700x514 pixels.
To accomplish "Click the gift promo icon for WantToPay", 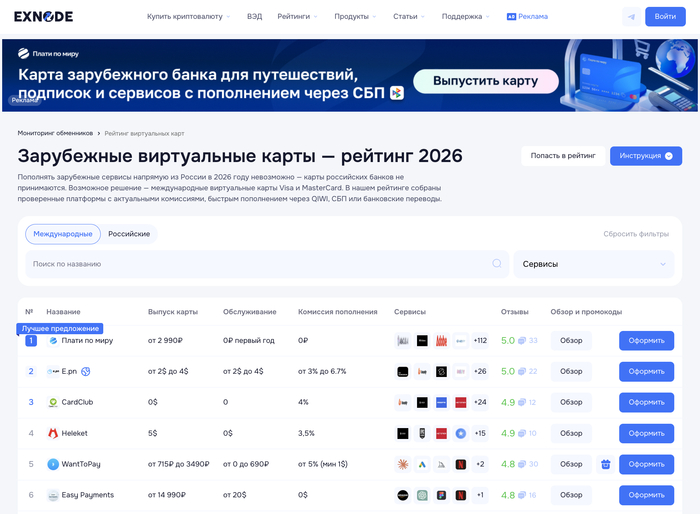I will click(x=605, y=464).
